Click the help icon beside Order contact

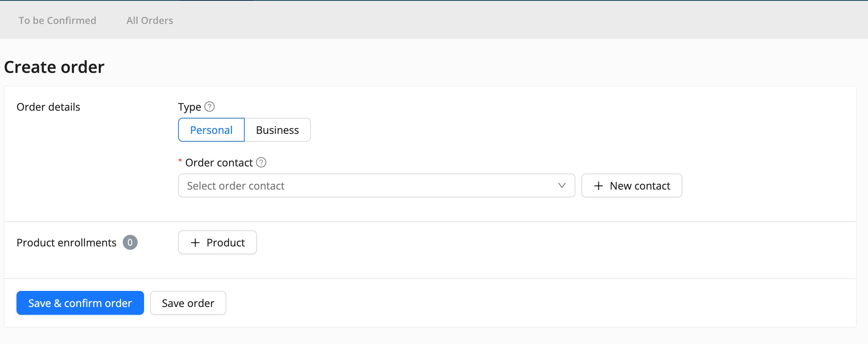(x=261, y=162)
